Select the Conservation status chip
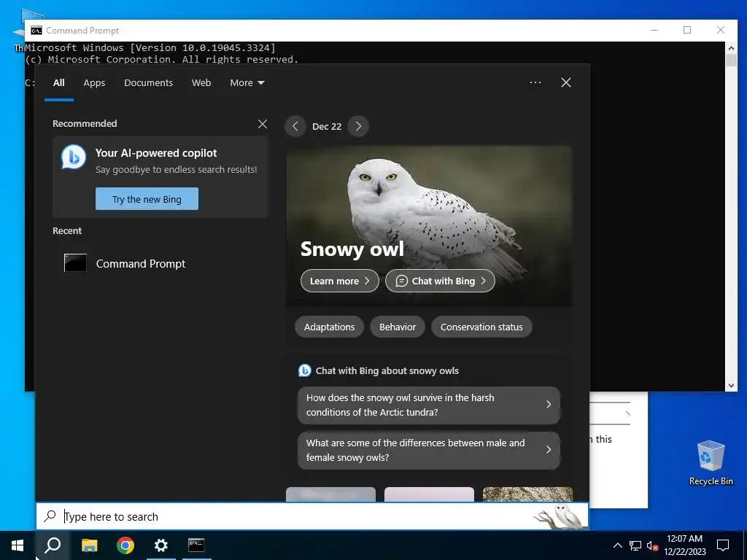Image resolution: width=747 pixels, height=560 pixels. (x=481, y=327)
